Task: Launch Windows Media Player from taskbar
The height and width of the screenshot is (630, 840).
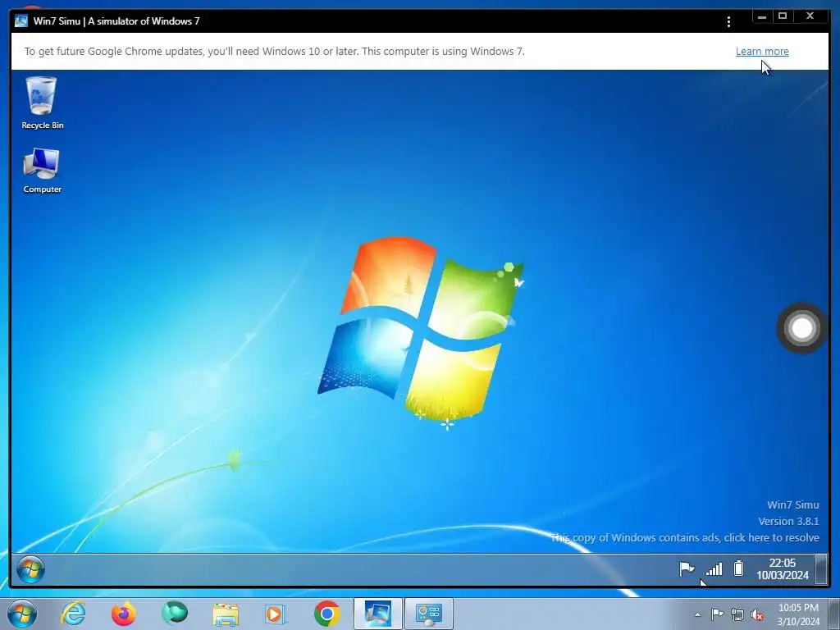Action: tap(276, 614)
